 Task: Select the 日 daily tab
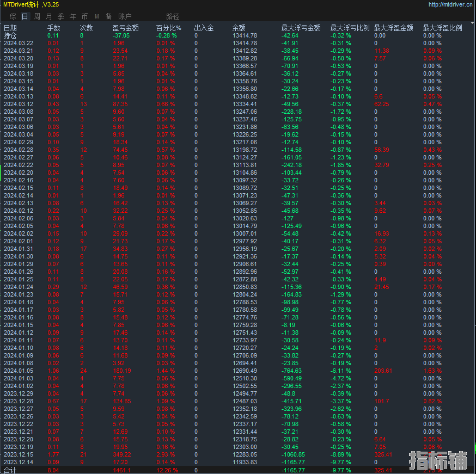pyautogui.click(x=25, y=16)
